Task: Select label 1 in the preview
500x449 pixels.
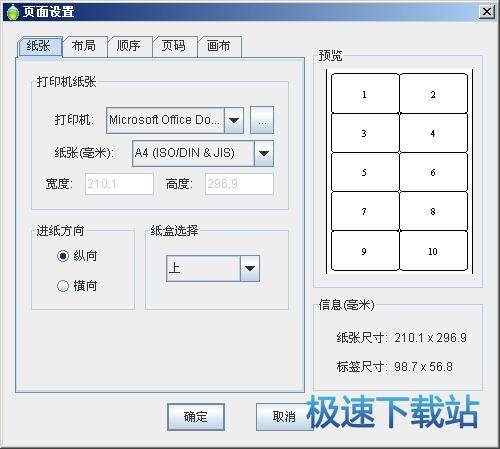Action: pyautogui.click(x=365, y=94)
